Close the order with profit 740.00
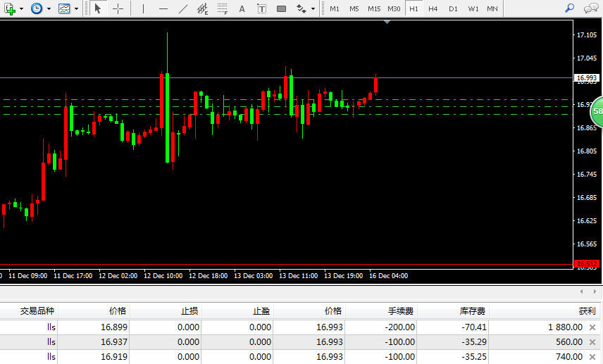 coord(592,357)
